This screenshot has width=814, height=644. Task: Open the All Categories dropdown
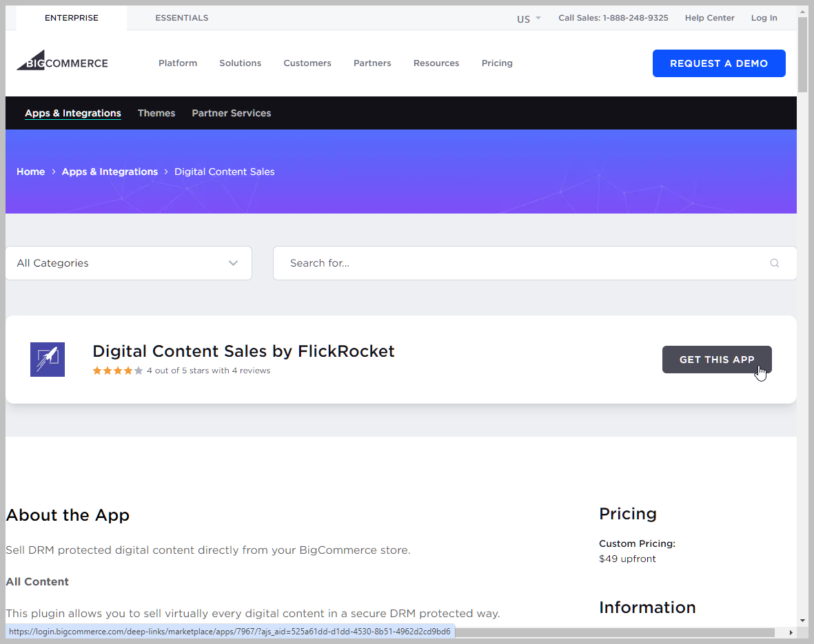128,263
